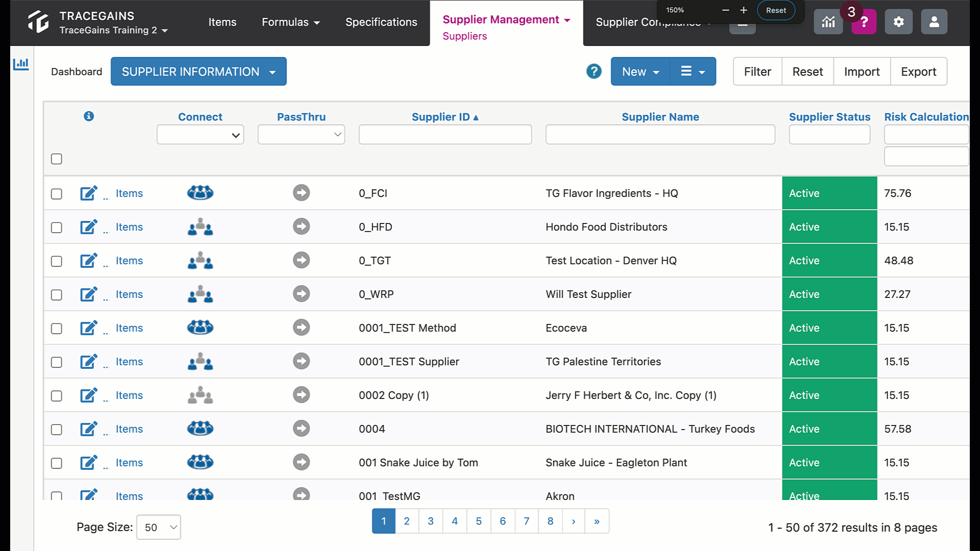Click the grey Connect icon for 0002 Copy (1)
This screenshot has width=980, height=551.
(200, 395)
